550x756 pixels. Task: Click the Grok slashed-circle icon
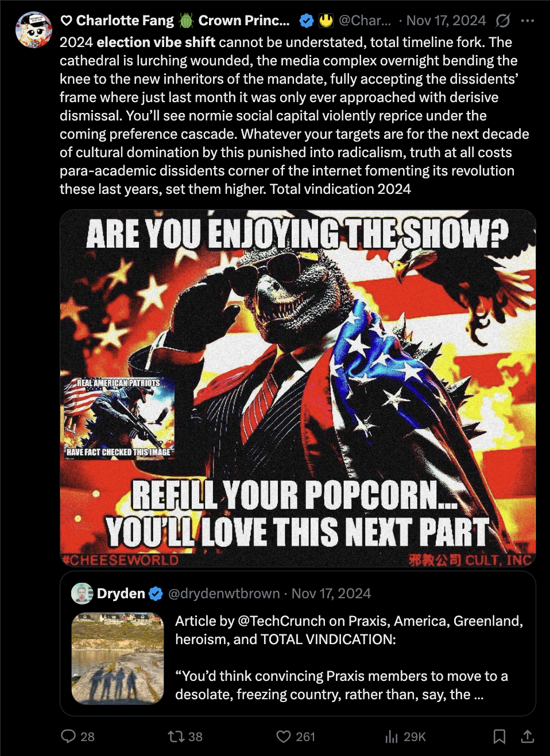[503, 21]
